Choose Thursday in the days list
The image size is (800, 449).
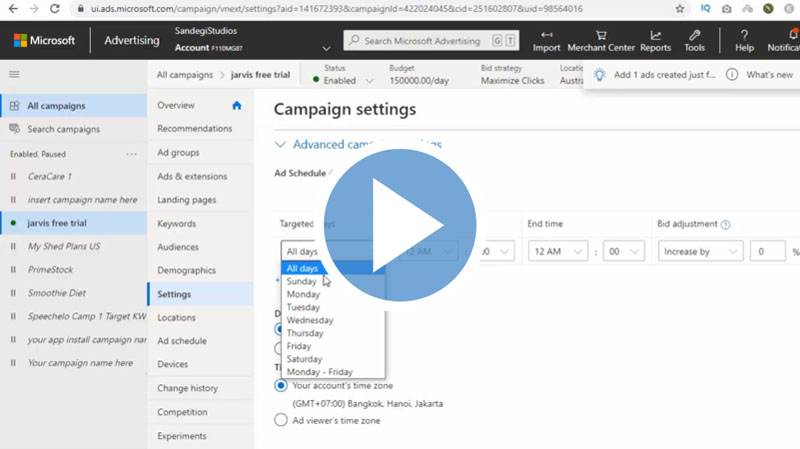point(333,333)
